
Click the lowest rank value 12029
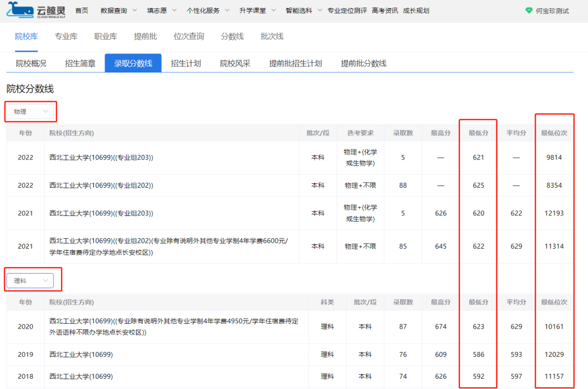pos(554,355)
